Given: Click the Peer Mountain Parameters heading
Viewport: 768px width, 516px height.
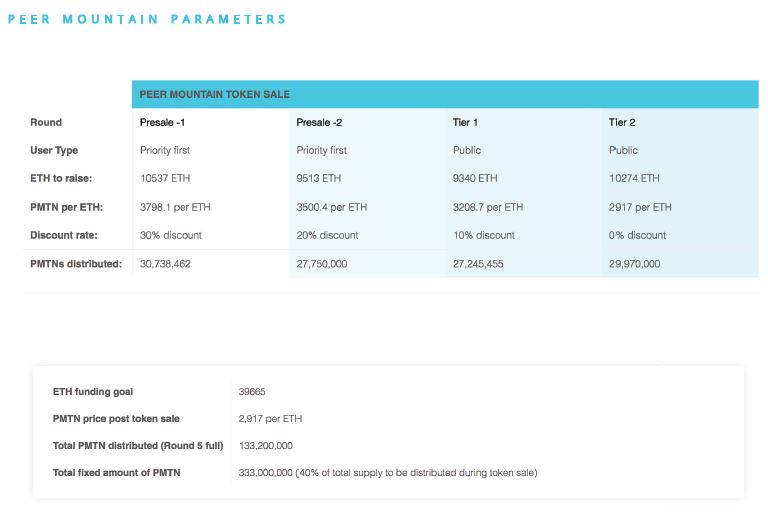Looking at the screenshot, I should click(147, 19).
